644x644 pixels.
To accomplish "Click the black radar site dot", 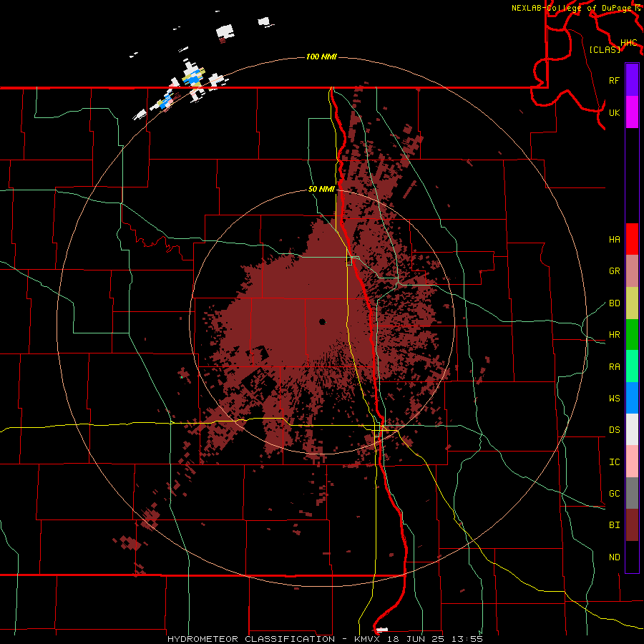I will pos(322,321).
